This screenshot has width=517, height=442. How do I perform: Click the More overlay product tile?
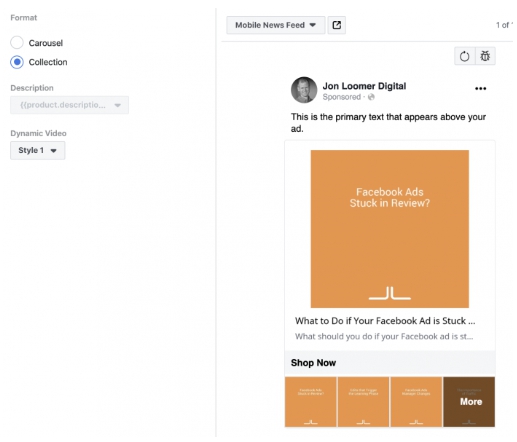[469, 402]
